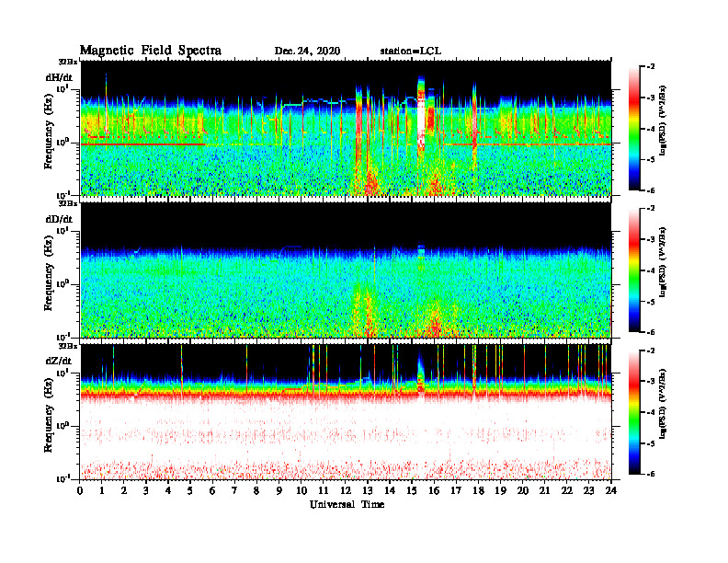Click the dZ/dt color scale bar
Screen dimensions: 728x563
(634, 412)
